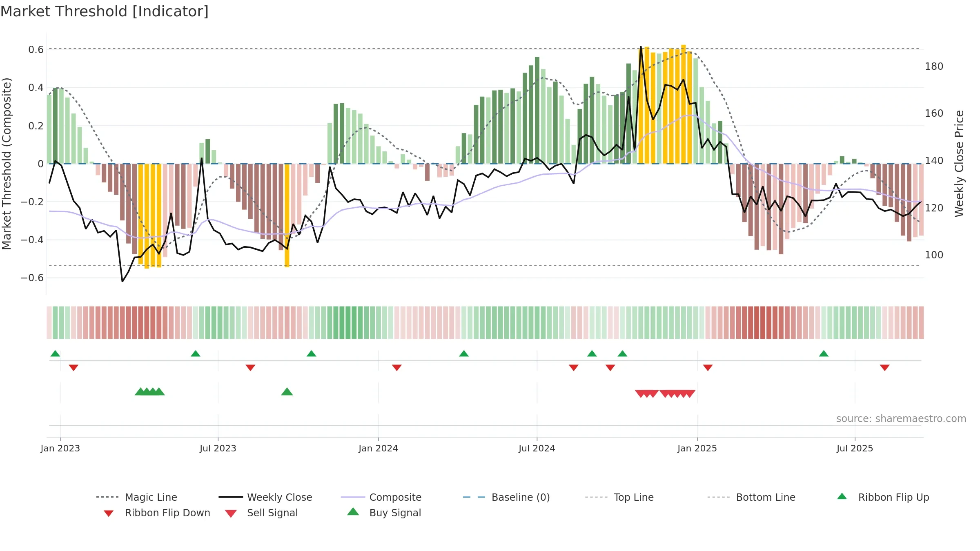Toggle the Magic Line legend entry
Screen dimensions: 980x551
click(x=136, y=497)
